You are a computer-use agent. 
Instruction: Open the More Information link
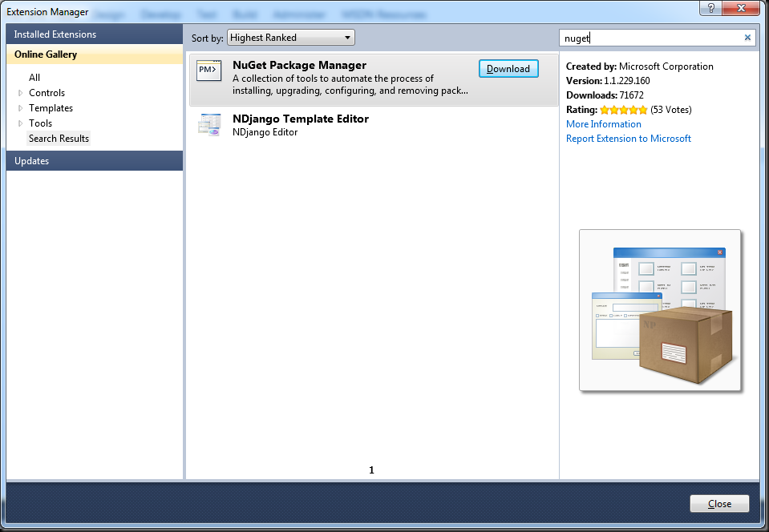coord(604,124)
